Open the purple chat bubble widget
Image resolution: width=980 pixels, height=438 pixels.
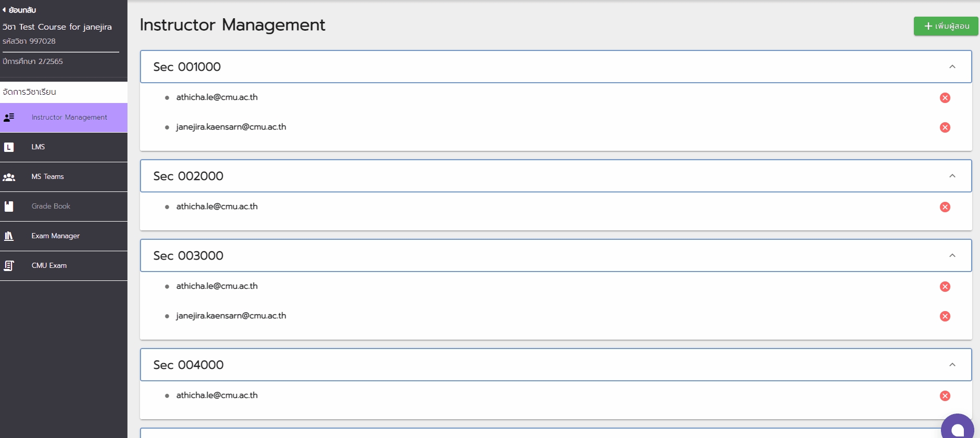[957, 428]
